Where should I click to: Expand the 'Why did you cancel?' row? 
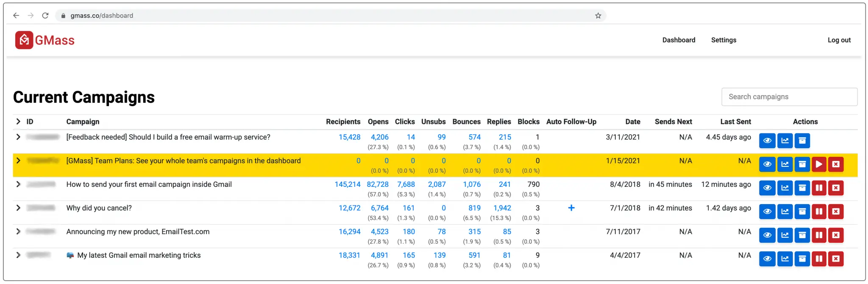(18, 208)
